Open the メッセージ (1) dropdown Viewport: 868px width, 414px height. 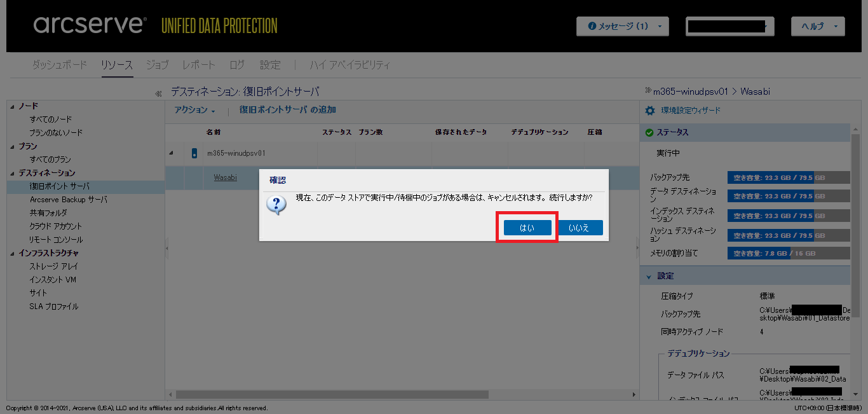click(x=622, y=26)
